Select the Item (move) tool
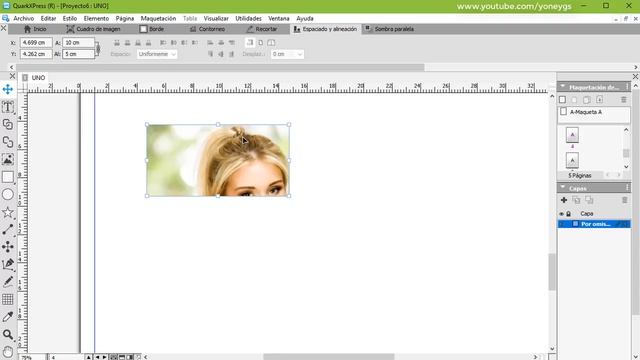Image resolution: width=640 pixels, height=360 pixels. pyautogui.click(x=8, y=89)
